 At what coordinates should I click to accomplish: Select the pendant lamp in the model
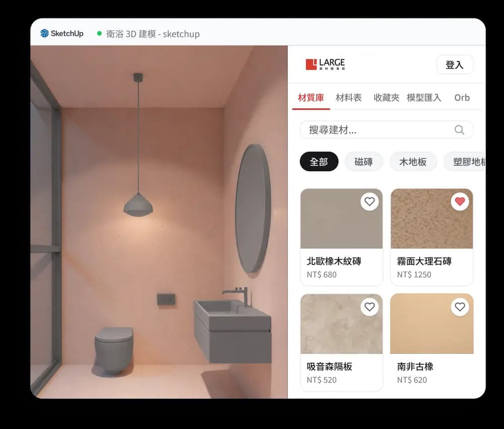[x=138, y=205]
